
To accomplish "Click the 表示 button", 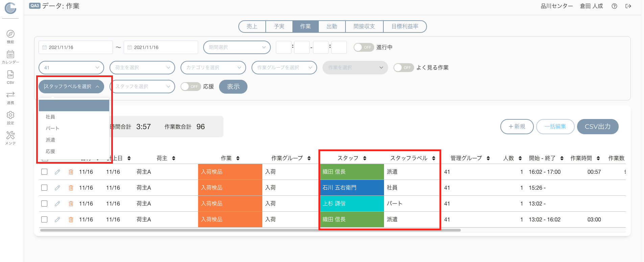I will pos(233,87).
